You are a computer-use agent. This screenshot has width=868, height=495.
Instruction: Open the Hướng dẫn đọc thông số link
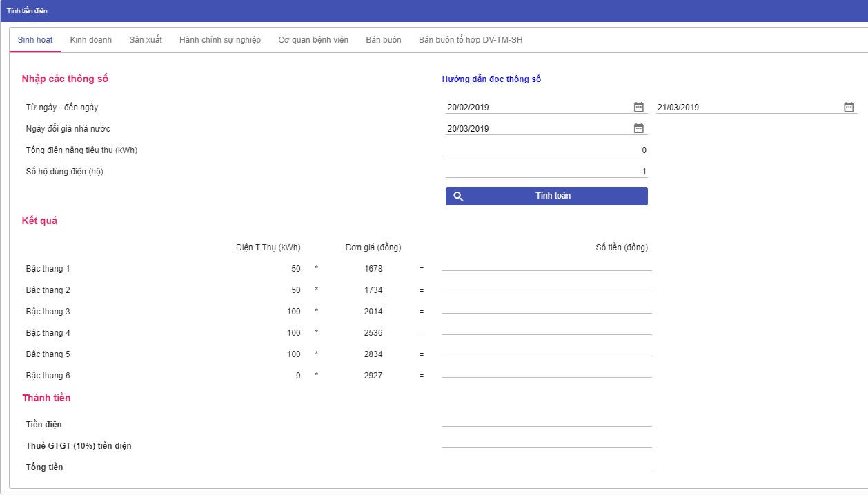[x=491, y=79]
